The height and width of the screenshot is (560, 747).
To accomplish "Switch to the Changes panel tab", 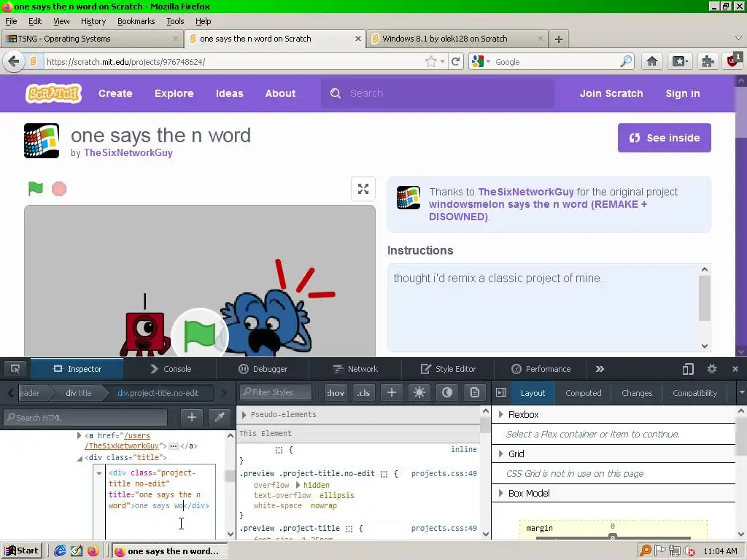I will pyautogui.click(x=636, y=393).
